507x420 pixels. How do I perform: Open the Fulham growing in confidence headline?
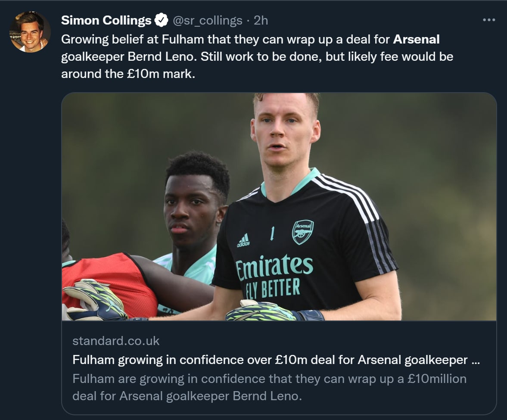pyautogui.click(x=276, y=360)
